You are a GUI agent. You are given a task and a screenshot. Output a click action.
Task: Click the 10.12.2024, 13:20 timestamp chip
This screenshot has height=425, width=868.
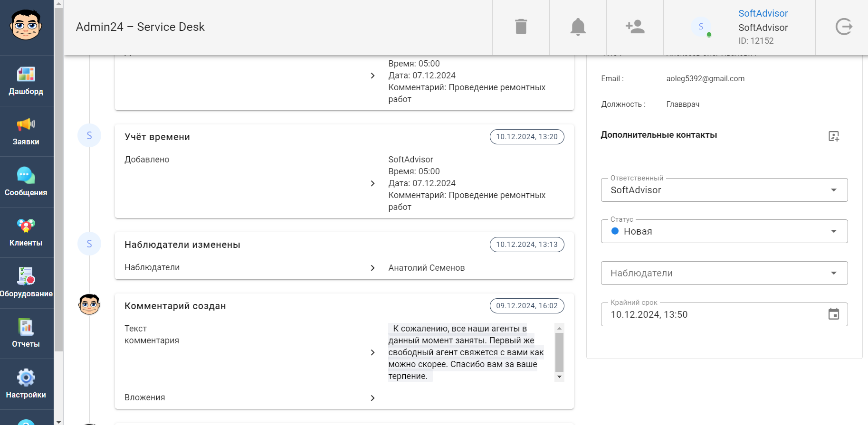[527, 137]
